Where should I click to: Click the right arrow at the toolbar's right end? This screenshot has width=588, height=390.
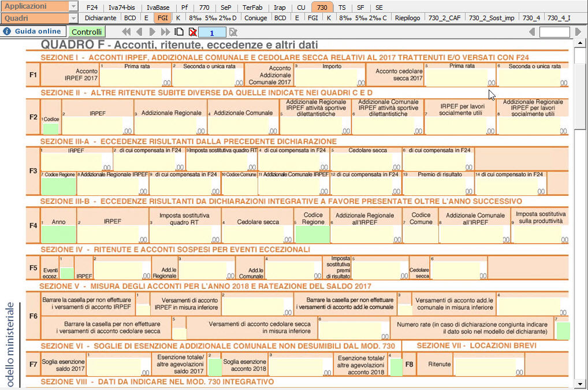point(578,32)
